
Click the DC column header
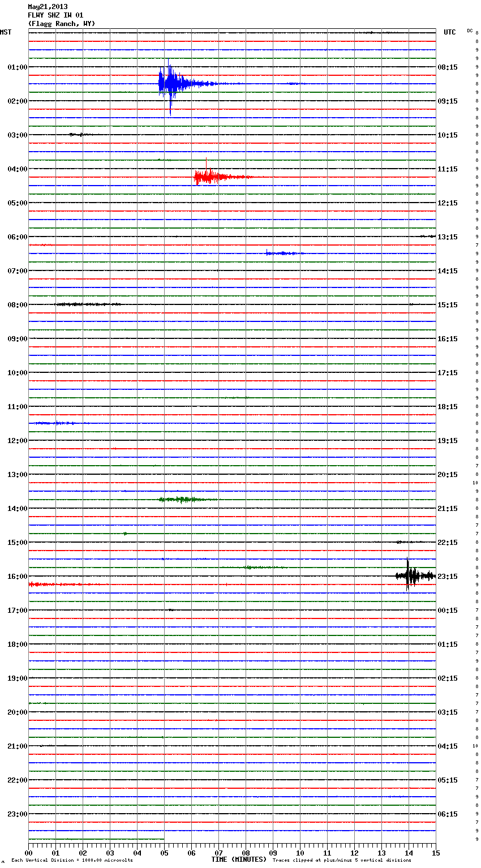pos(470,30)
